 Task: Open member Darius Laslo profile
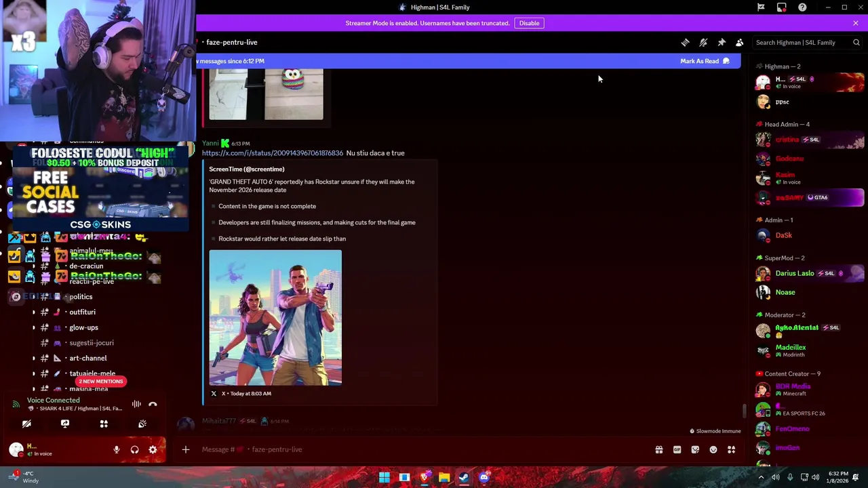tap(810, 273)
